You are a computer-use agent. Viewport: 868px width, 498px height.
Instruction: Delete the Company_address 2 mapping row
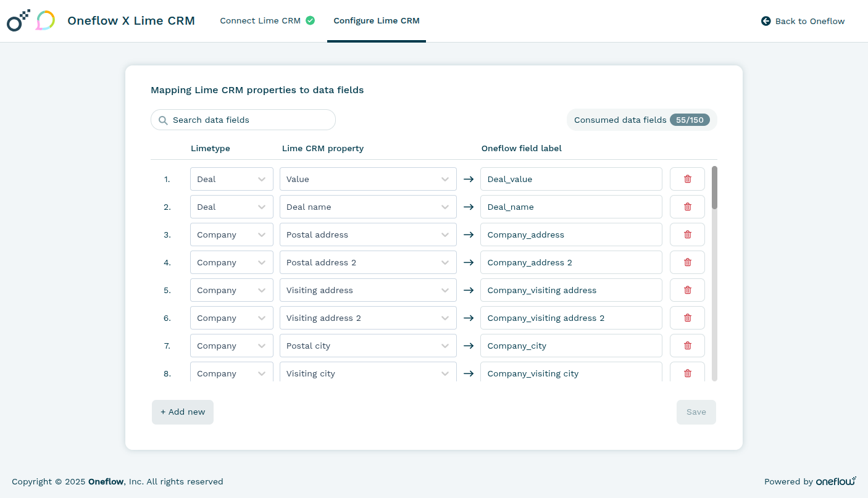click(687, 262)
